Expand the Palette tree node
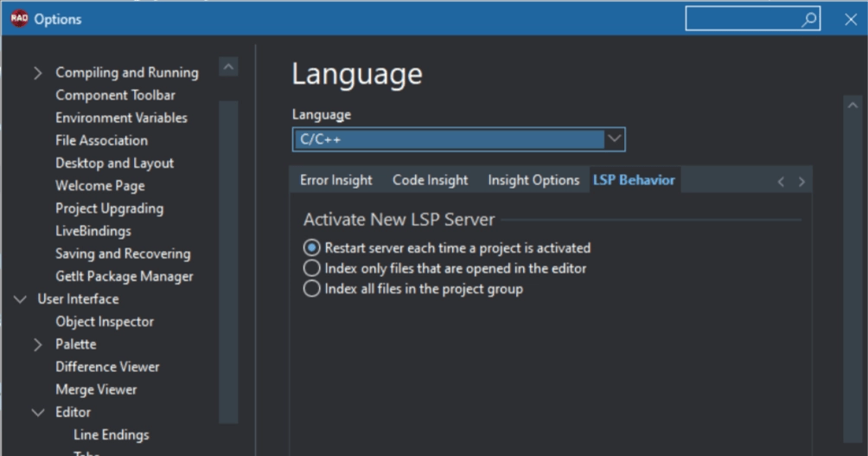Screen dimensions: 868x456 pos(37,344)
